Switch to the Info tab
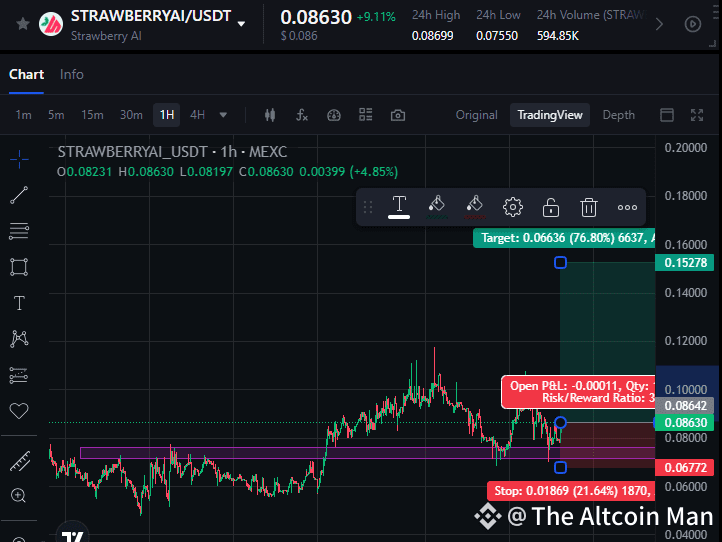 tap(71, 75)
